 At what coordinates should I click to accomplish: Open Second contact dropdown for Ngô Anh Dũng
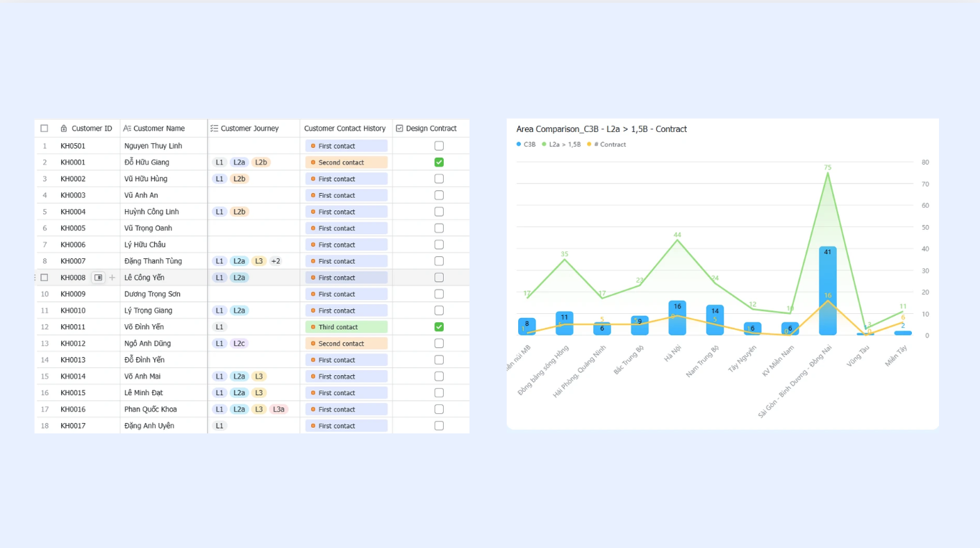pos(347,344)
